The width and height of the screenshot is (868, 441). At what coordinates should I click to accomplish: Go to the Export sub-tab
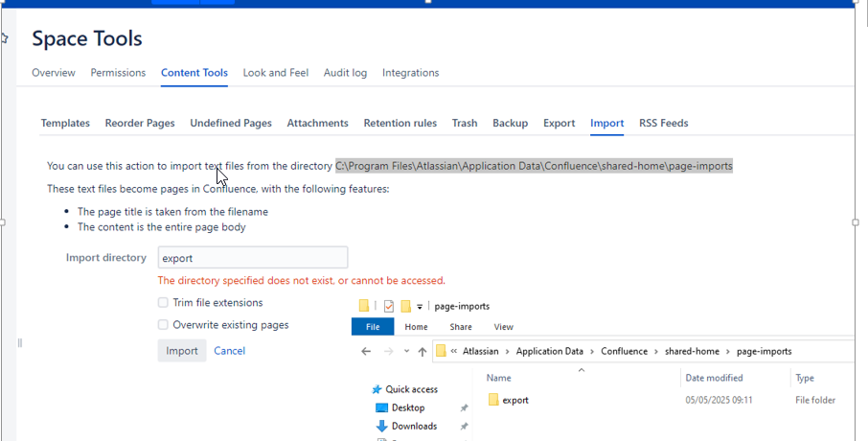(x=560, y=123)
